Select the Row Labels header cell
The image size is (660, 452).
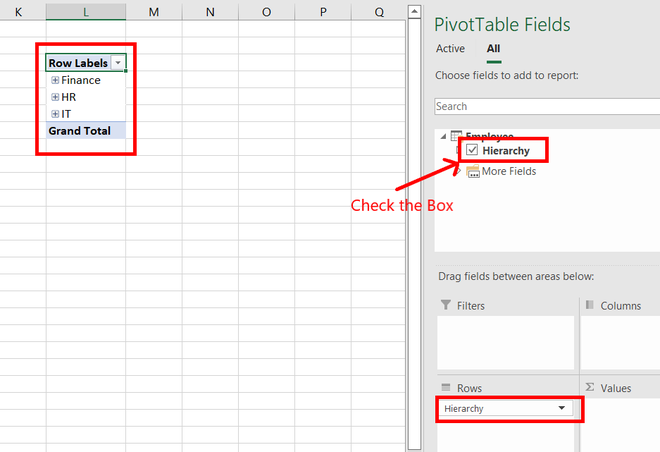(85, 63)
